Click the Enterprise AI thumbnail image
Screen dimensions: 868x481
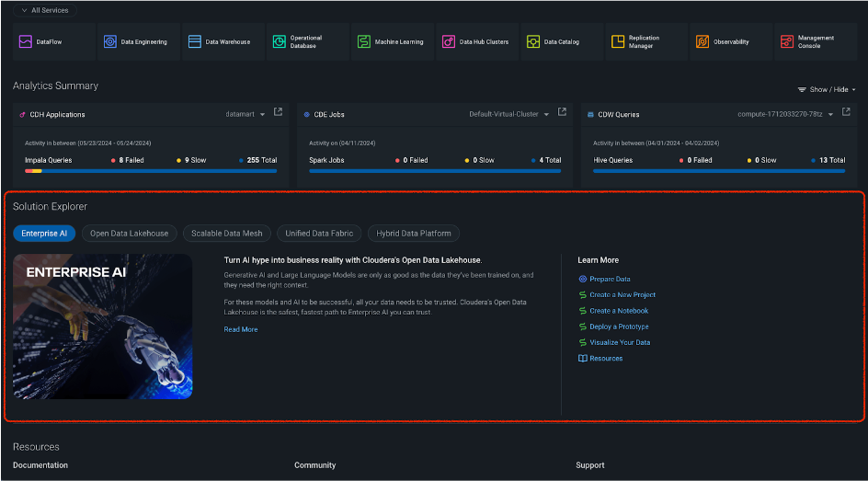coord(103,326)
